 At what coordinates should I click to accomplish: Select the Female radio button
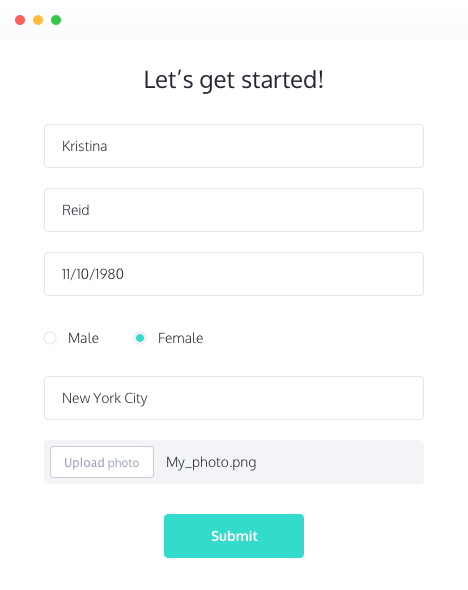[x=140, y=338]
